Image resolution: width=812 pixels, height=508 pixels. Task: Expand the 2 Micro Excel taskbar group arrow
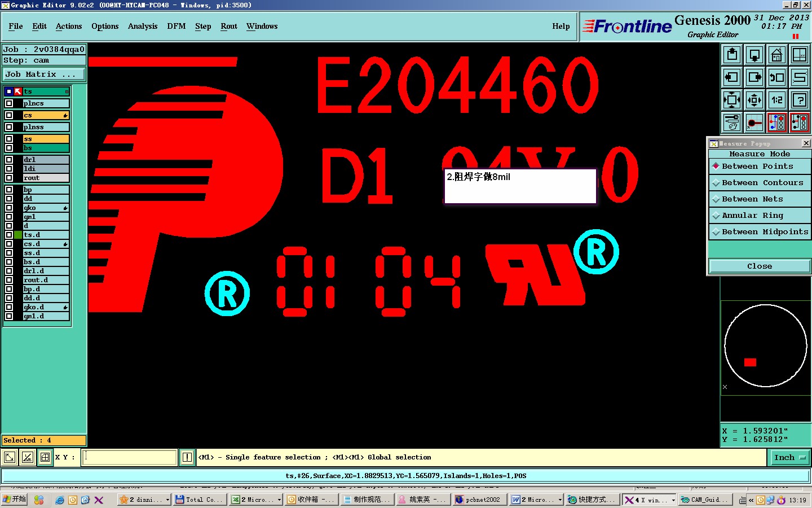[279, 500]
